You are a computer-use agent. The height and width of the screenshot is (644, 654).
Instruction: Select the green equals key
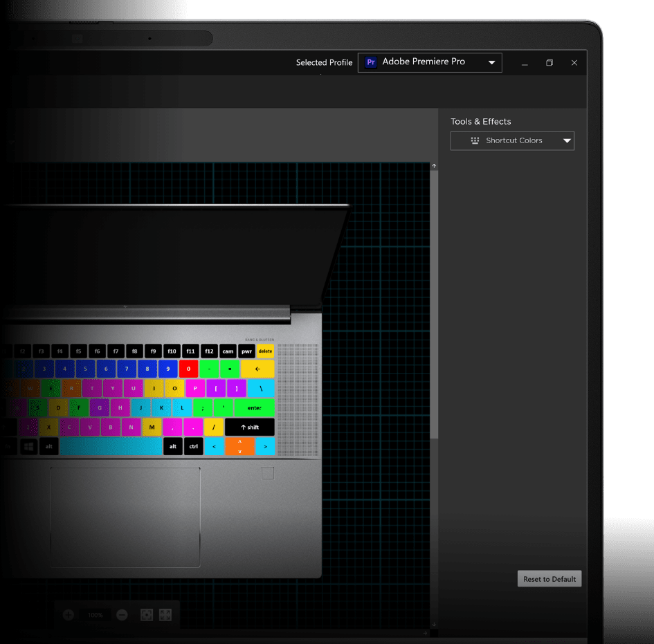[230, 369]
